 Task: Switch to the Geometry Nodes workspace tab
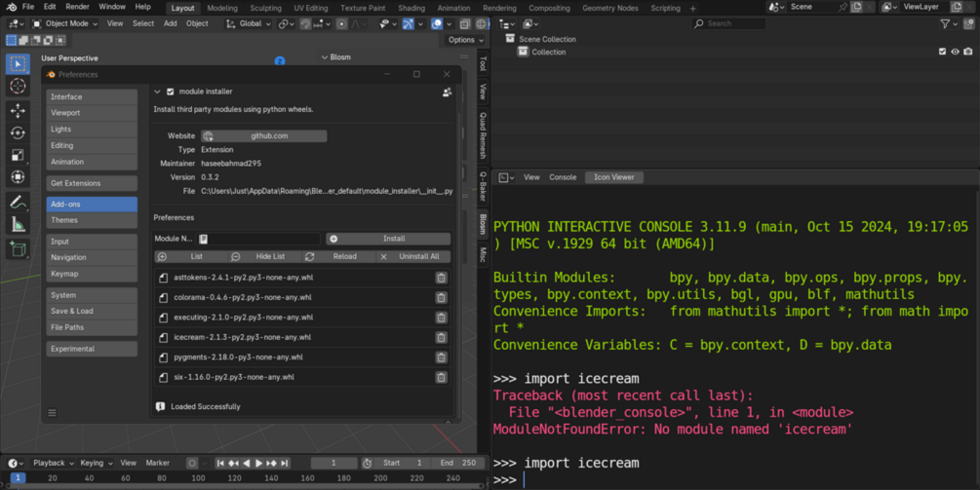(x=610, y=8)
